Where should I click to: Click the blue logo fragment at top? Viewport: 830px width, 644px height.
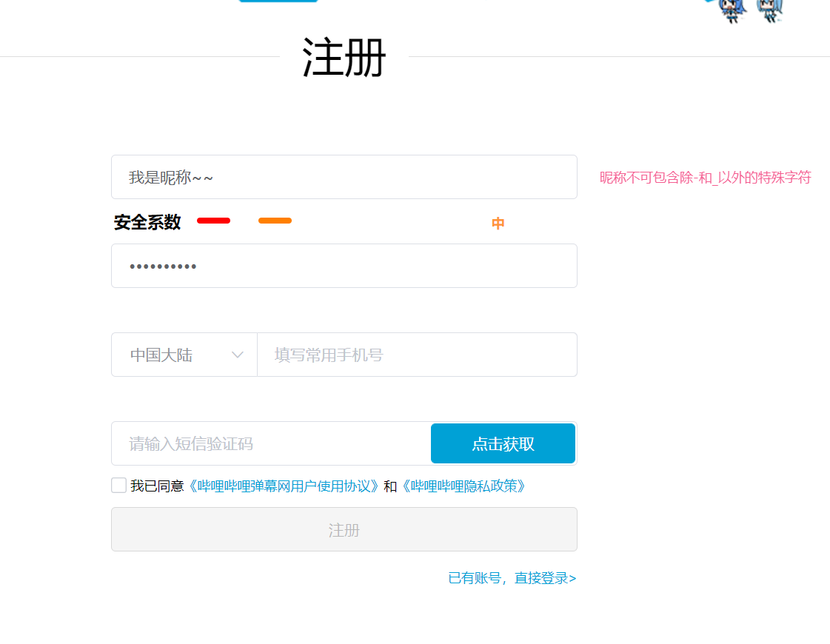pyautogui.click(x=278, y=1)
